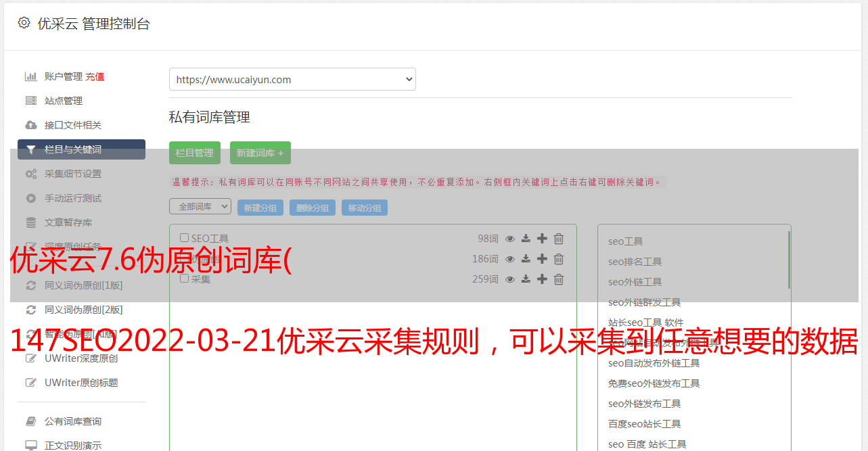The height and width of the screenshot is (451, 868).
Task: Select keyword seo 百度 站长工具
Action: [647, 444]
